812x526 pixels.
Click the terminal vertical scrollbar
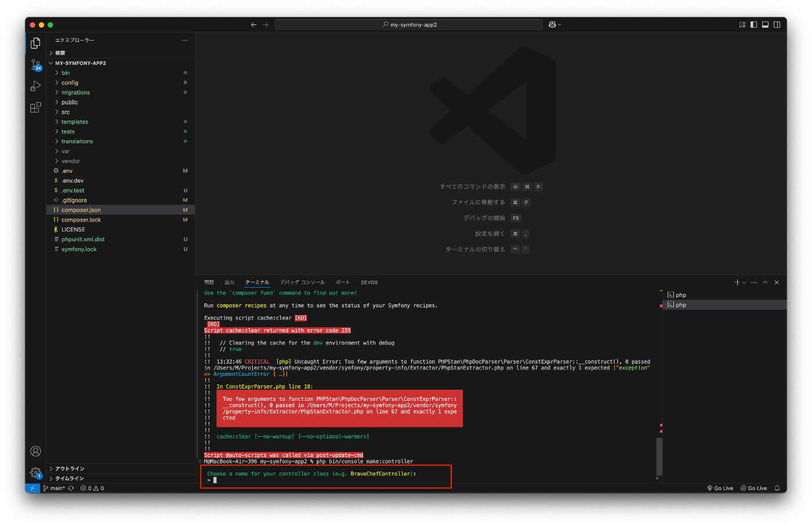[659, 456]
